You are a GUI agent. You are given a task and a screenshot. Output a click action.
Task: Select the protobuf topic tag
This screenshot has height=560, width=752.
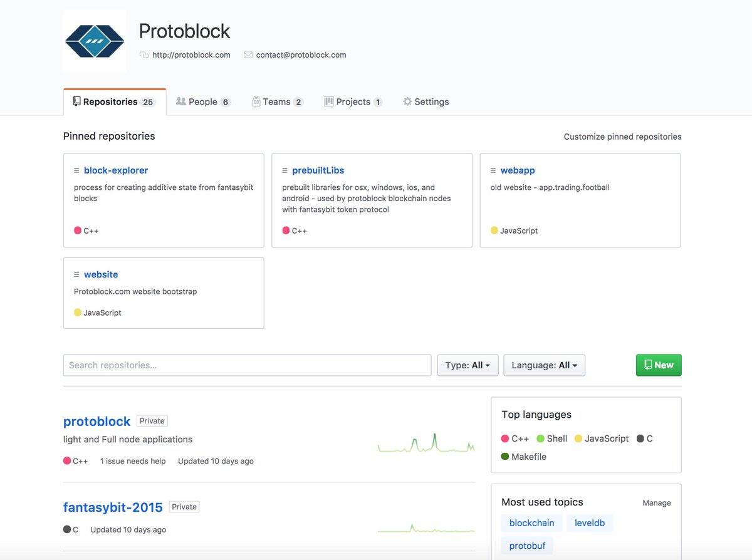pos(527,546)
